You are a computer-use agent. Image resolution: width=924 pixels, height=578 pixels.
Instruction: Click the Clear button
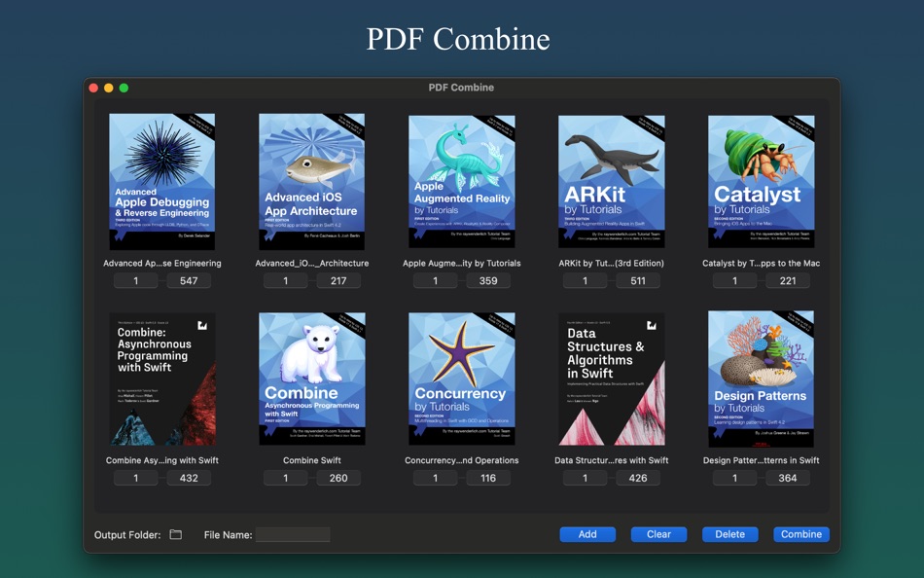click(658, 534)
